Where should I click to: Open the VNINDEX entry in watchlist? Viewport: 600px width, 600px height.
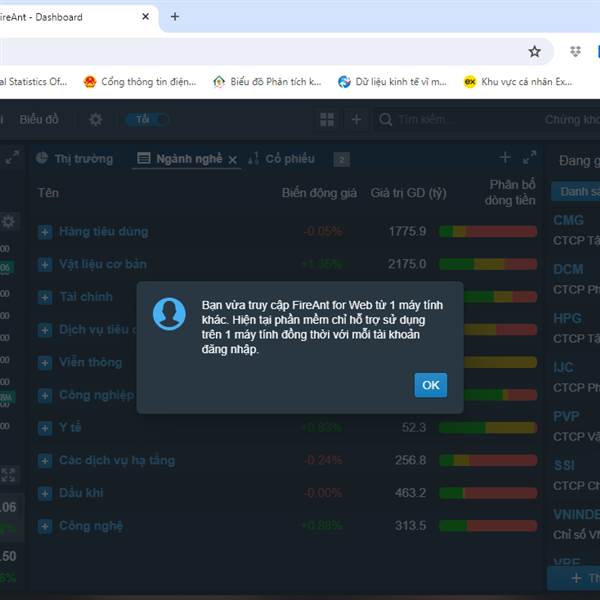tap(576, 515)
